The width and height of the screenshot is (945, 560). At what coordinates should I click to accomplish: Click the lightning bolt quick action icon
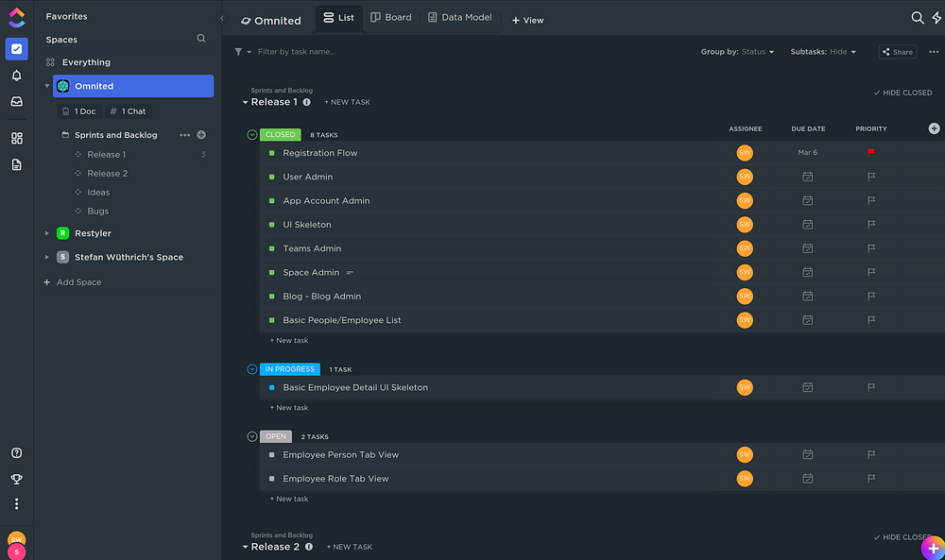936,18
